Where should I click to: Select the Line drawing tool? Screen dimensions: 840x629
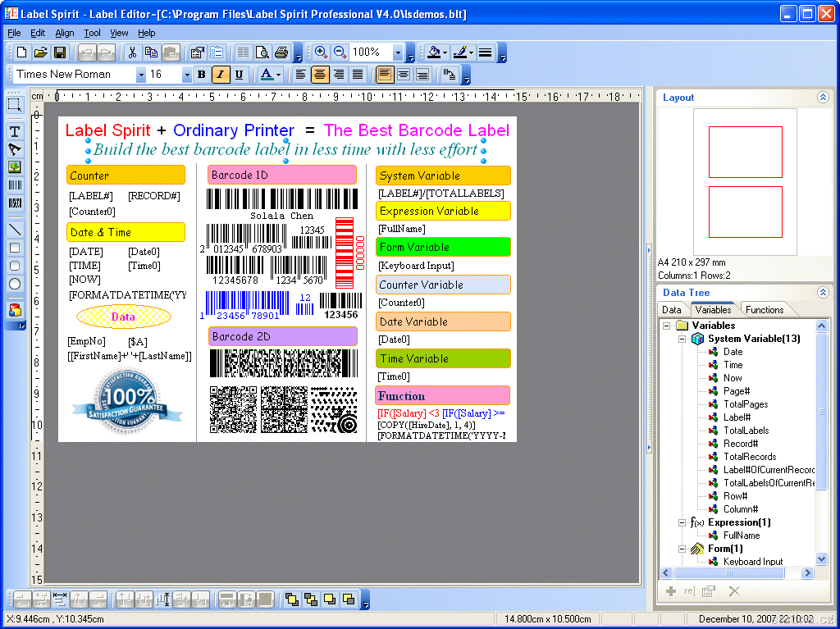point(15,230)
